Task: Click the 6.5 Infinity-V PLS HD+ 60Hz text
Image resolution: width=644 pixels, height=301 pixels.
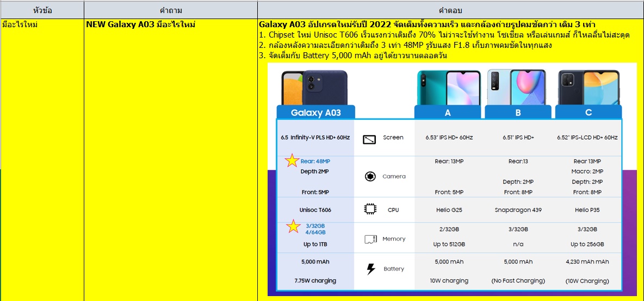Action: click(315, 137)
